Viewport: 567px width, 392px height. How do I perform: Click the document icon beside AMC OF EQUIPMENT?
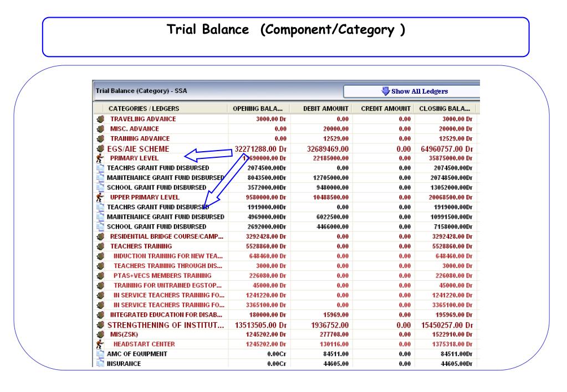click(100, 354)
